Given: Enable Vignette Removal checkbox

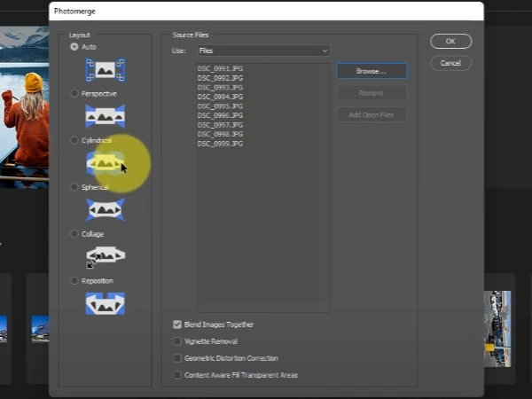Looking at the screenshot, I should coord(177,341).
